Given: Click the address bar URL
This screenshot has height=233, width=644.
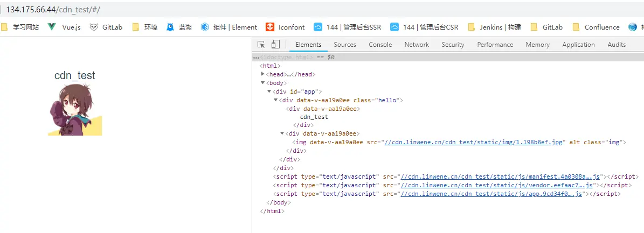Looking at the screenshot, I should [x=53, y=10].
